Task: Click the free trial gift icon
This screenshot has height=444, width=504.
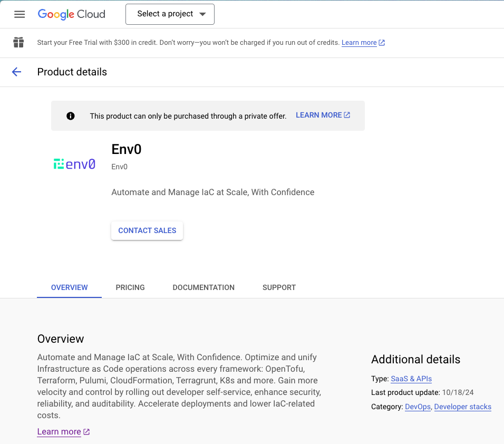Action: tap(19, 42)
